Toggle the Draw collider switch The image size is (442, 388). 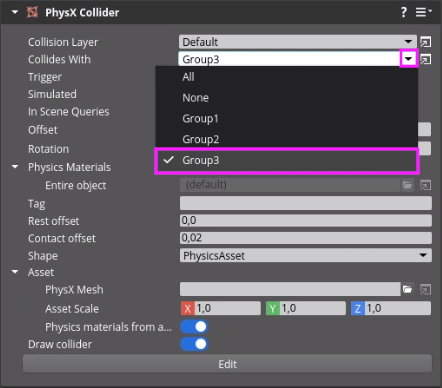(194, 344)
